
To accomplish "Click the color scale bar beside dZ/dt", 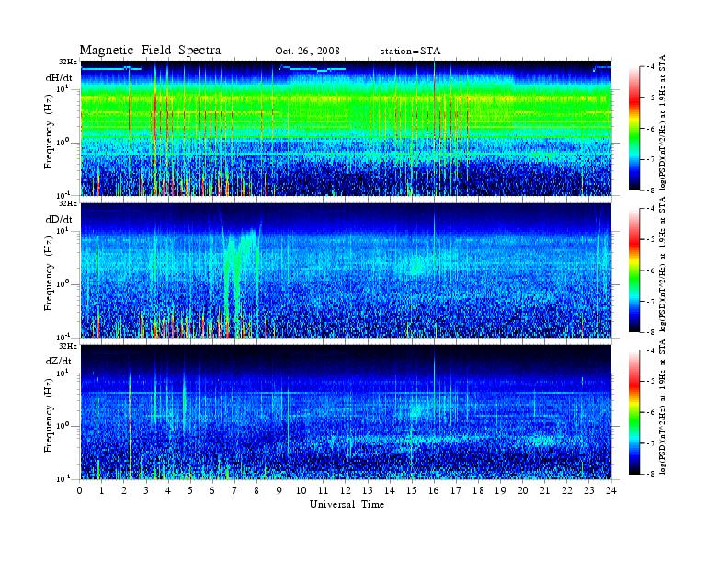I will coord(634,412).
